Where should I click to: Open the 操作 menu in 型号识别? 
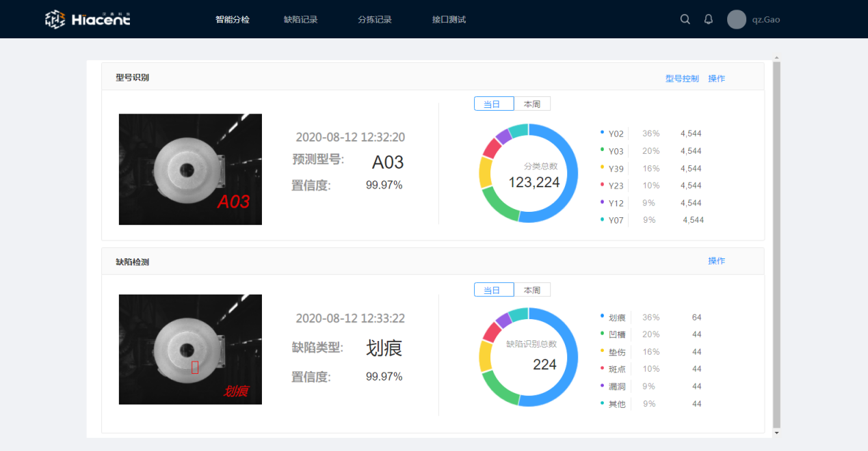(716, 79)
